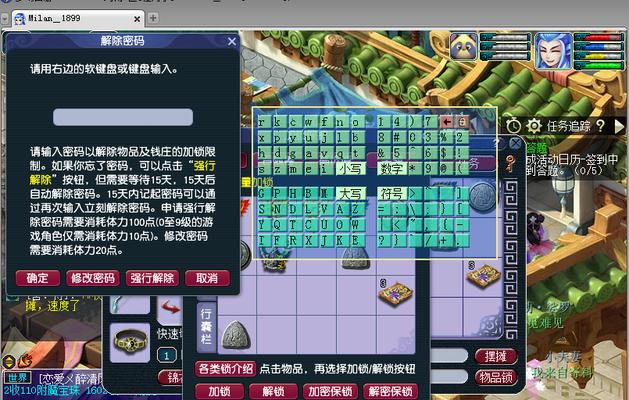Image resolution: width=629 pixels, height=400 pixels.
Task: Click the character green experience bar
Action: click(599, 65)
